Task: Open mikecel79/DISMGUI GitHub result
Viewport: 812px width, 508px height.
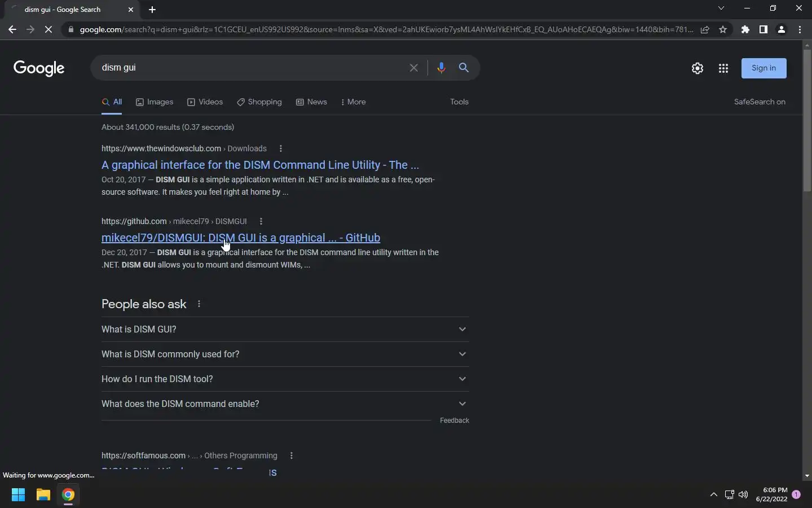Action: point(241,238)
